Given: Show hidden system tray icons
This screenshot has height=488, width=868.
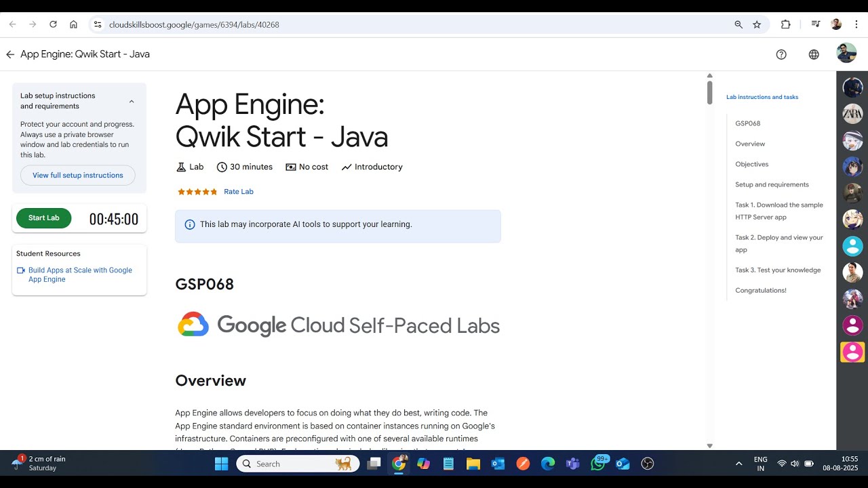Looking at the screenshot, I should pos(738,464).
